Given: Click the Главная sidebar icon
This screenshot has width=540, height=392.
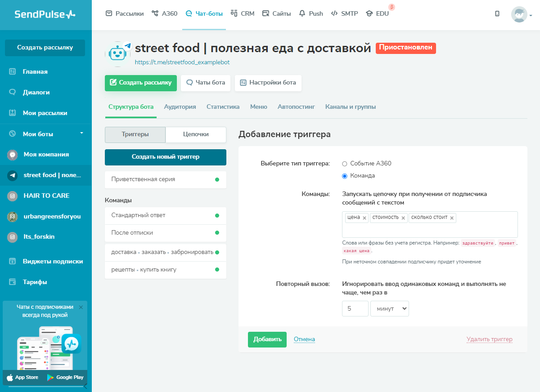Looking at the screenshot, I should tap(13, 71).
